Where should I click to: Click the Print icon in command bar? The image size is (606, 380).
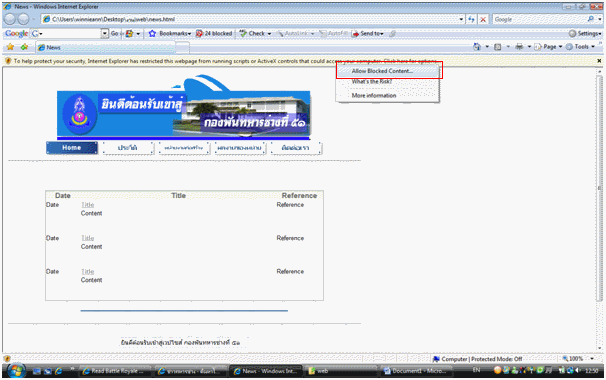tap(519, 47)
